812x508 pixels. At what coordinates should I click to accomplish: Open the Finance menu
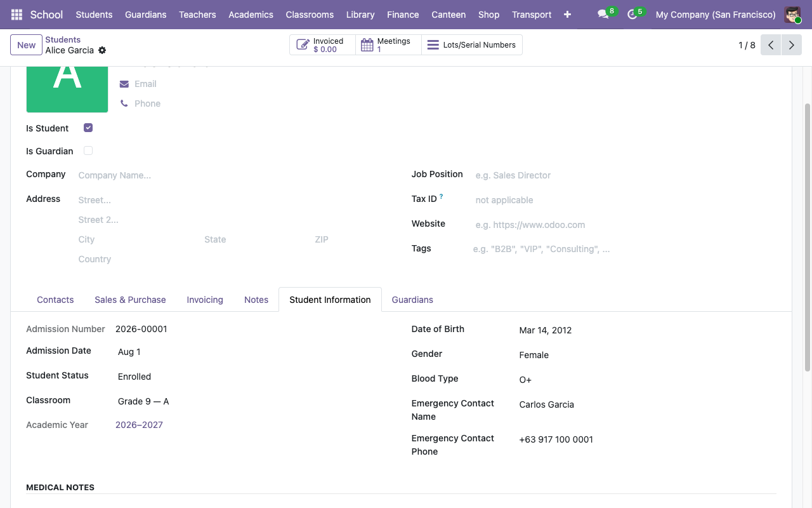click(x=403, y=15)
